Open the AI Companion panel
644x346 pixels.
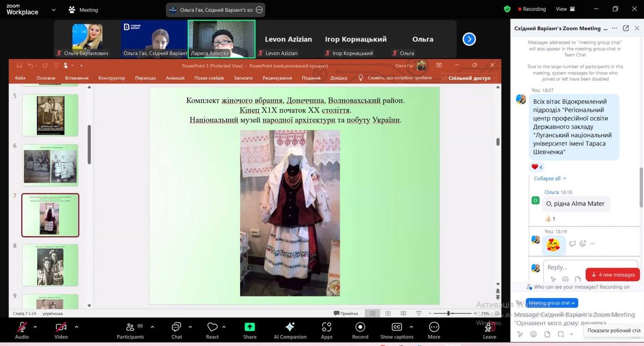point(290,327)
